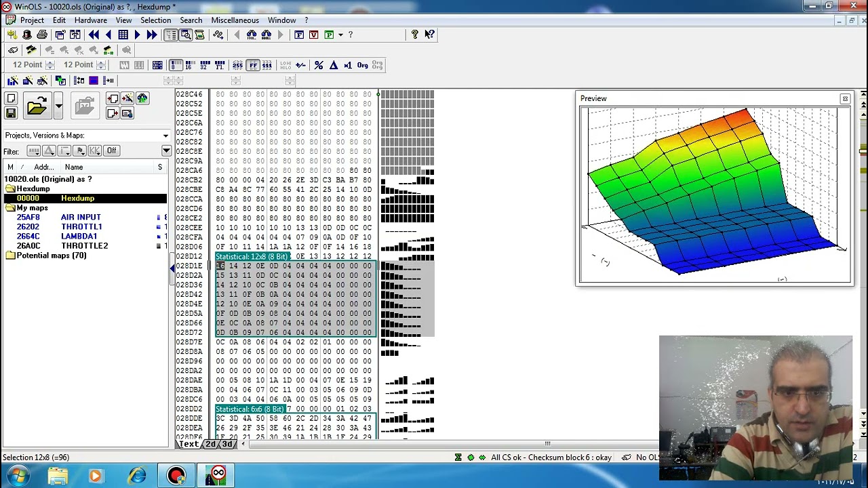Screen dimensions: 868x488
Task: Jump to first map with double-left arrow
Action: pos(94,35)
